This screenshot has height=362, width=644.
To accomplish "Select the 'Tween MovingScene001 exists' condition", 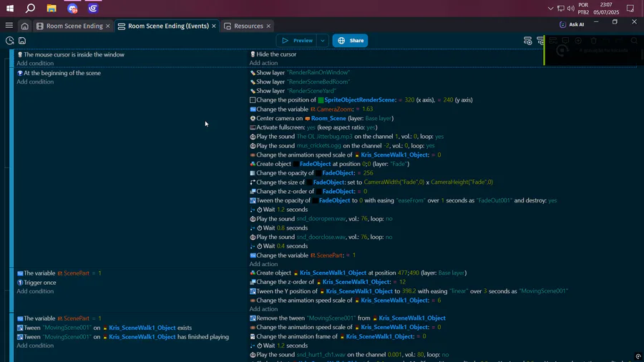I will [104, 328].
